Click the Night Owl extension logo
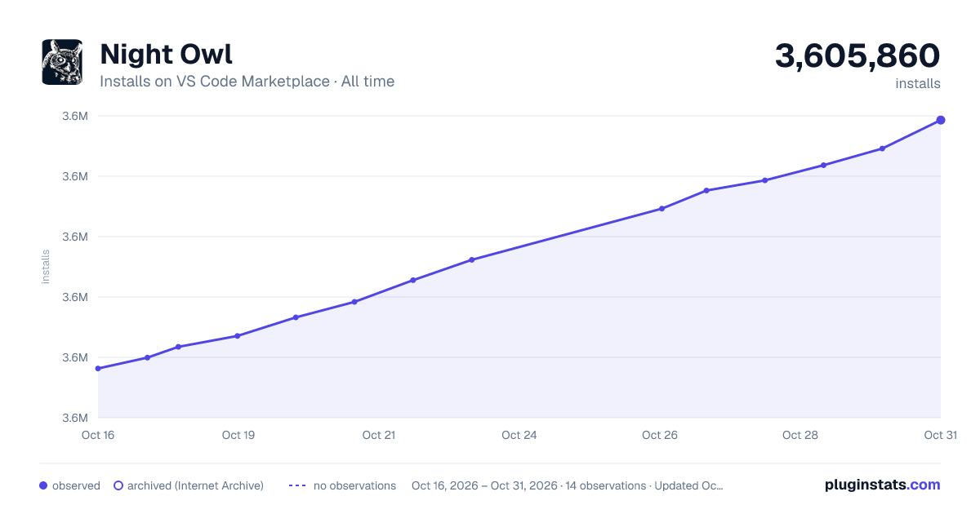The image size is (980, 514). tap(62, 62)
